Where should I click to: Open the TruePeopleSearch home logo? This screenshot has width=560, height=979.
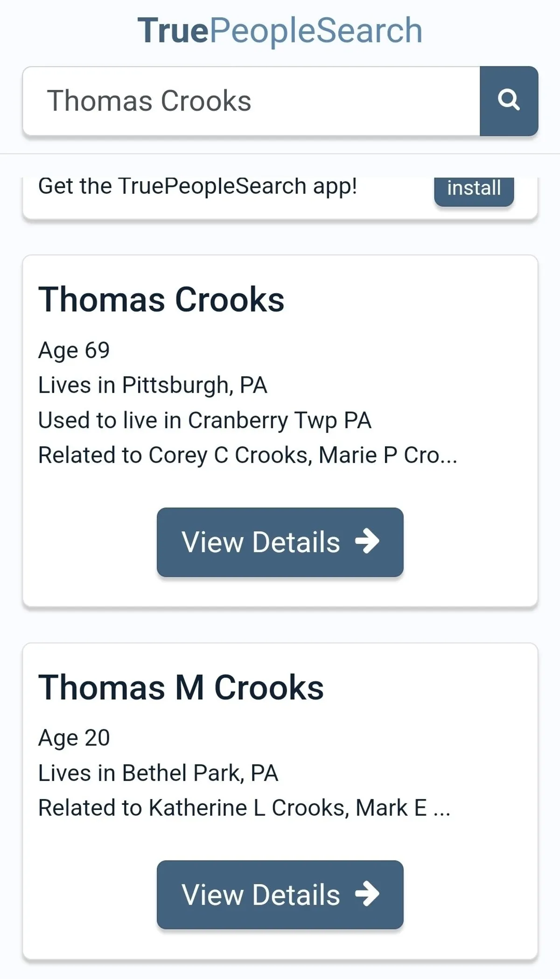pyautogui.click(x=280, y=31)
